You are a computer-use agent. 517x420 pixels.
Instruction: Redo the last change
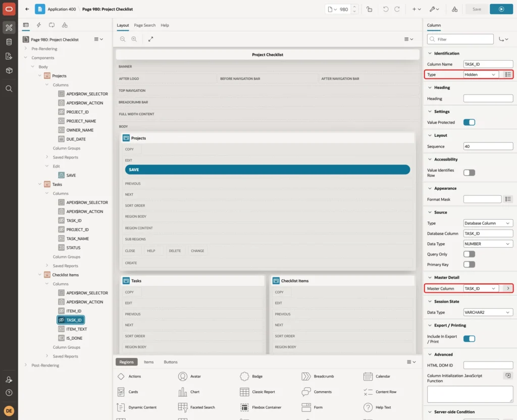397,9
